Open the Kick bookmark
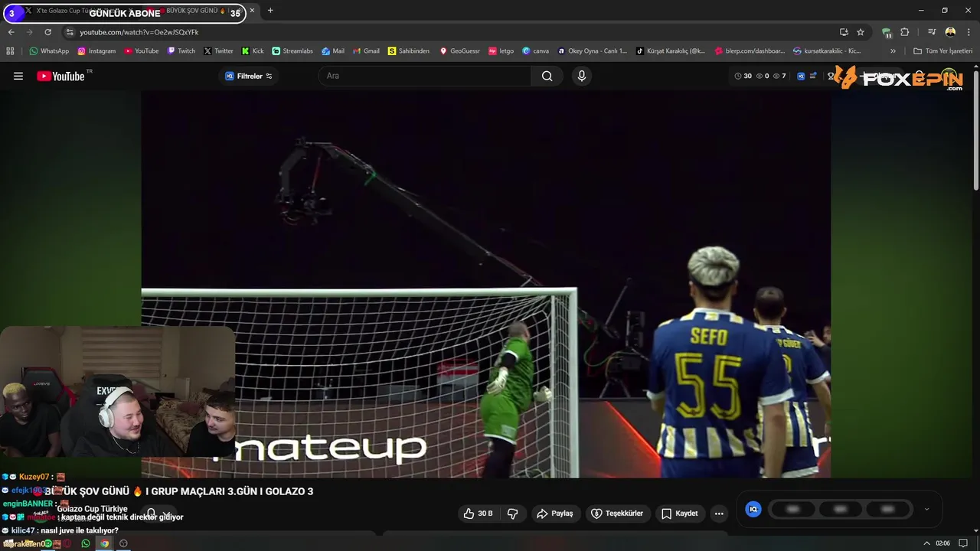980x551 pixels. pos(253,51)
